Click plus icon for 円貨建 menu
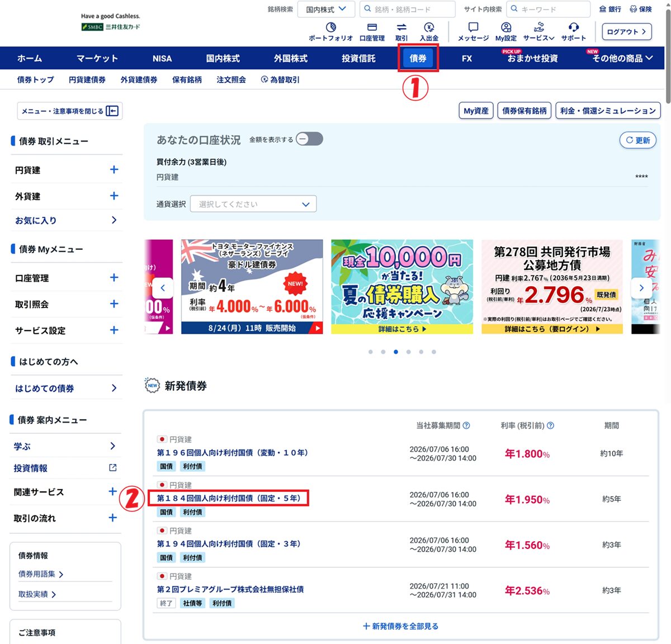The height and width of the screenshot is (644, 671). [x=114, y=169]
